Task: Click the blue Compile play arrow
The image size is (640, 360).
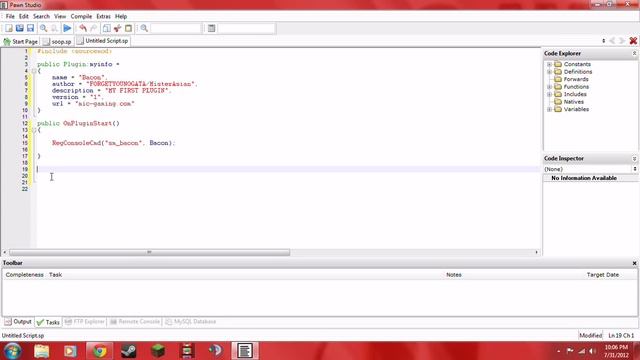Action: pos(67,28)
